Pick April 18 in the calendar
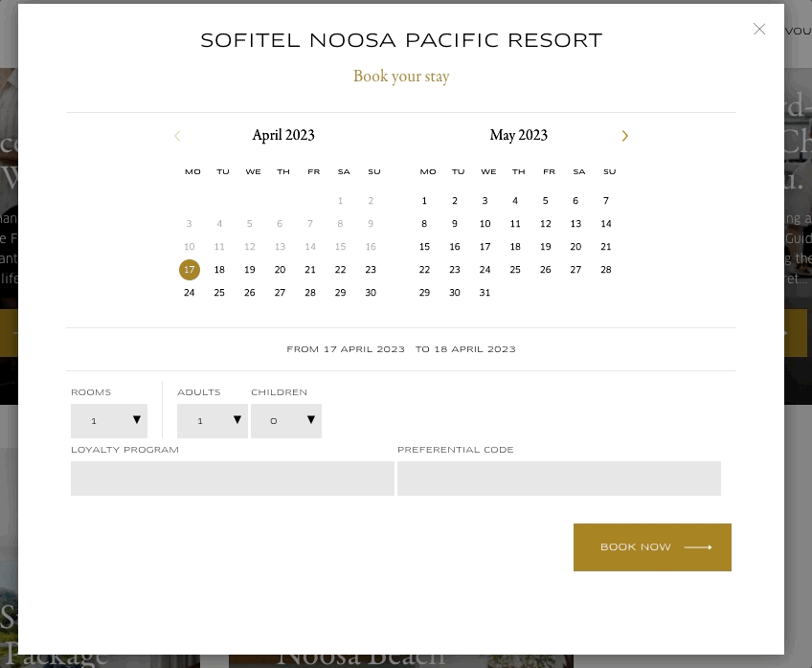Viewport: 812px width, 668px height. pos(219,270)
